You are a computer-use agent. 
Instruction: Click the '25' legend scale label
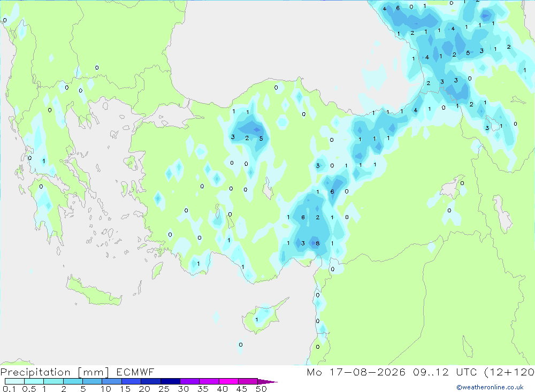[x=164, y=389]
